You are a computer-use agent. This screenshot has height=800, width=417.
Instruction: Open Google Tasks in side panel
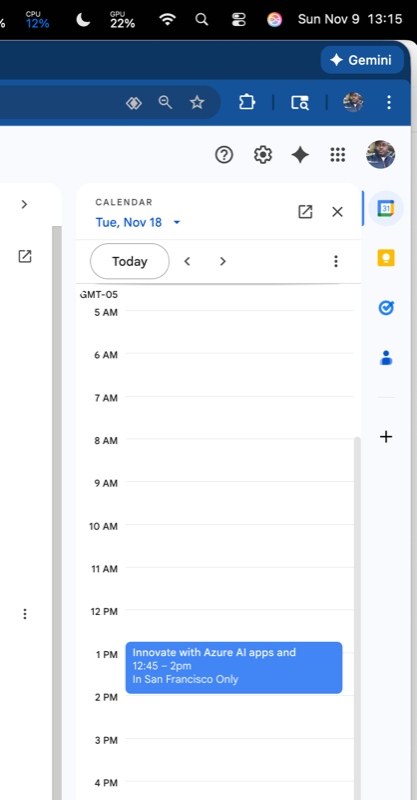pos(386,308)
